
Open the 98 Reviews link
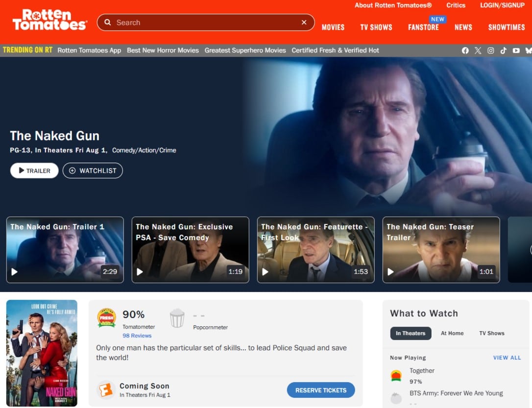pyautogui.click(x=137, y=336)
